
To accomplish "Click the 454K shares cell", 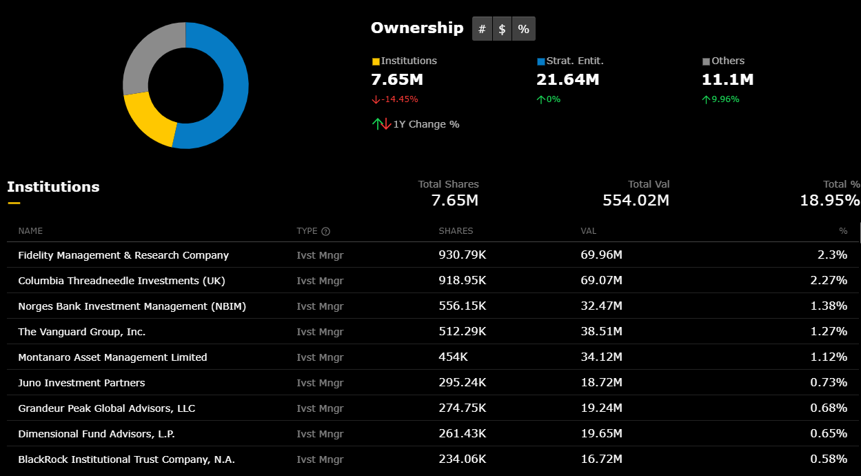I will [x=453, y=357].
